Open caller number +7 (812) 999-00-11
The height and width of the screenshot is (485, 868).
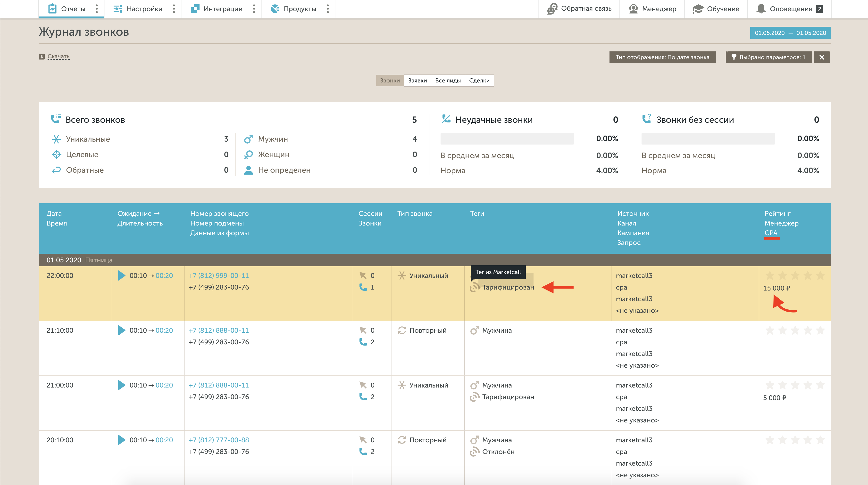click(x=219, y=275)
